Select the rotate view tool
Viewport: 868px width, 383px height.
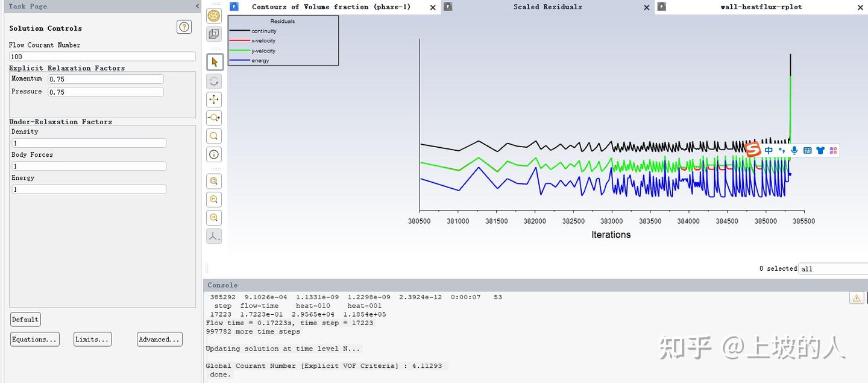[214, 81]
